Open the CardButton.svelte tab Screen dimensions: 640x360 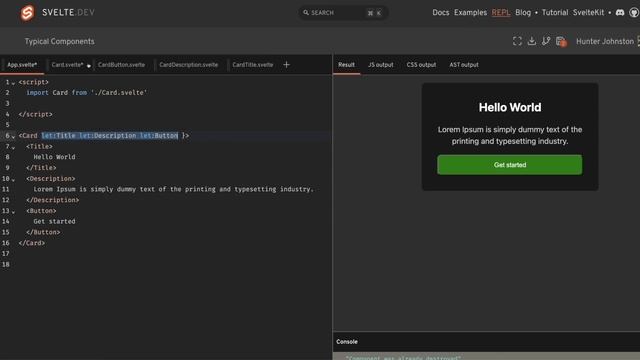(121, 64)
